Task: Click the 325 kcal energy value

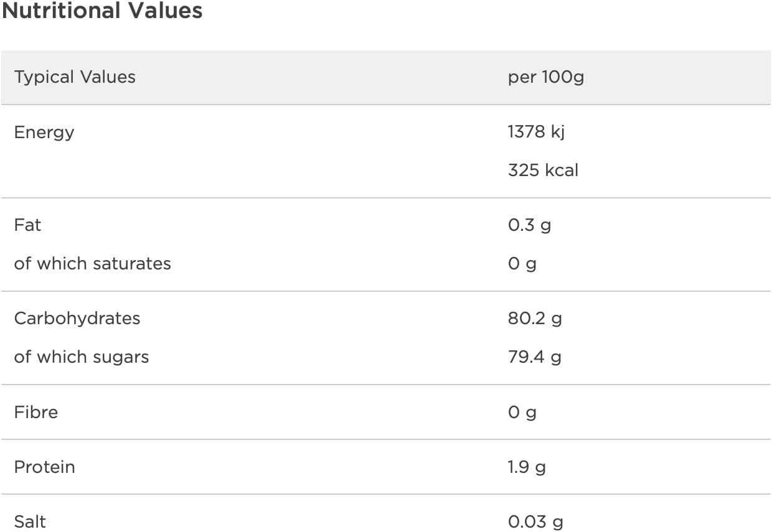Action: click(543, 170)
